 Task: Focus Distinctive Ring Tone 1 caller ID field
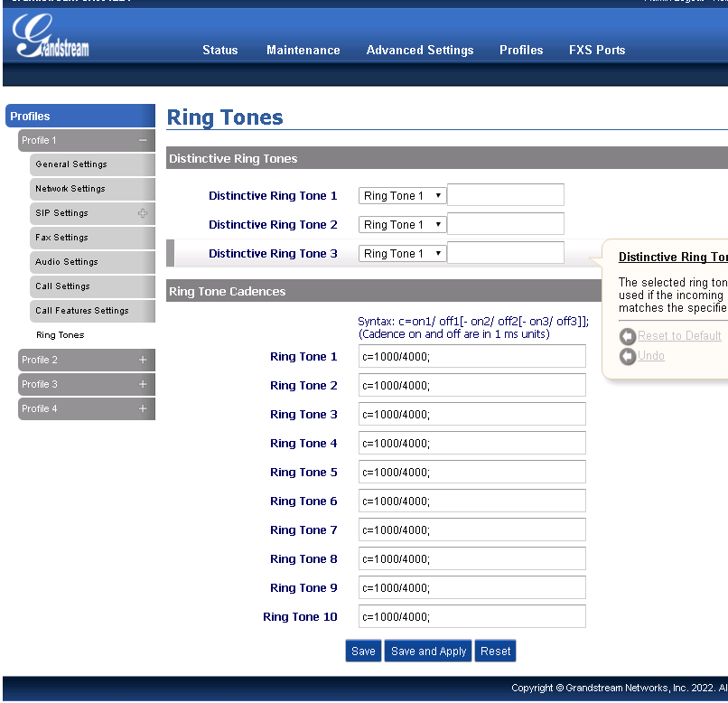point(506,195)
